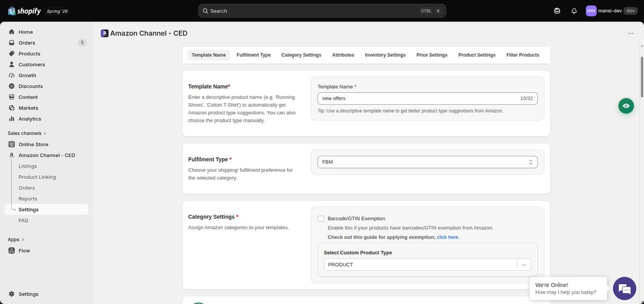Click the Amazon logo in page header
644x304 pixels.
point(104,33)
